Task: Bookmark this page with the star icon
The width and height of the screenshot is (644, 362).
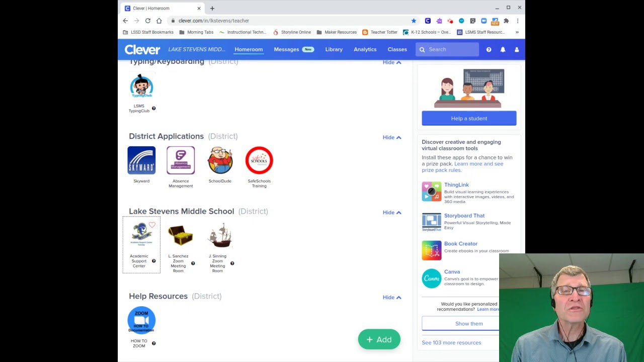Action: pos(414,21)
